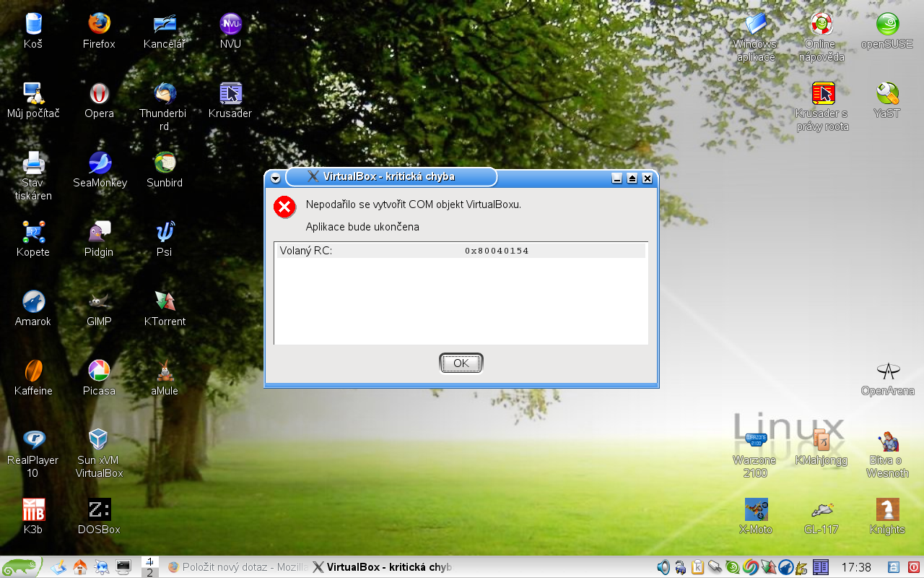
Task: Launch the Bitva o Wesnoth icon
Action: point(887,453)
